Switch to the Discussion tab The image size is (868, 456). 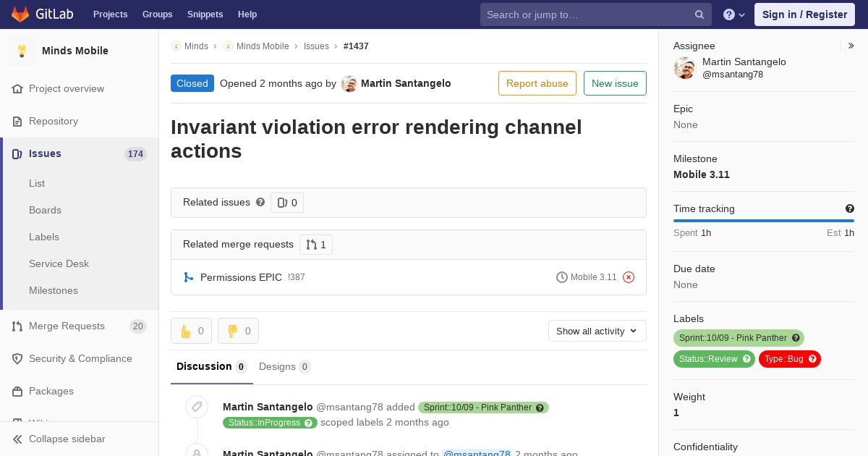click(212, 367)
